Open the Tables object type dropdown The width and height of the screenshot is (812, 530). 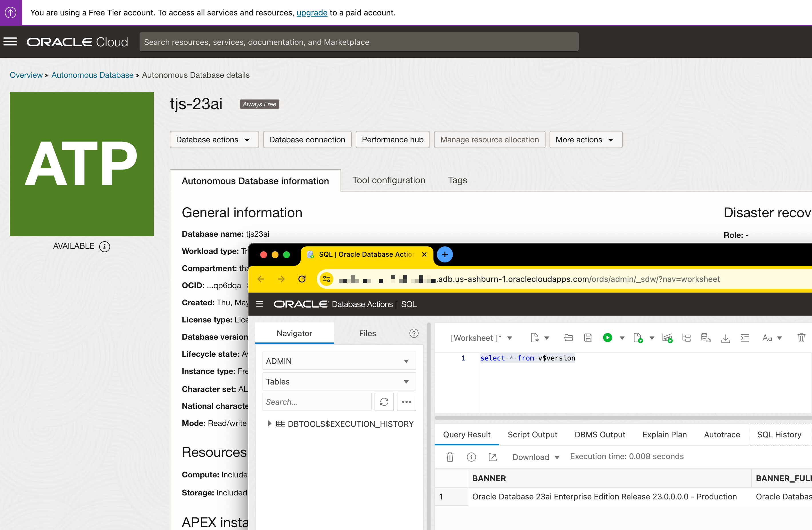[339, 381]
